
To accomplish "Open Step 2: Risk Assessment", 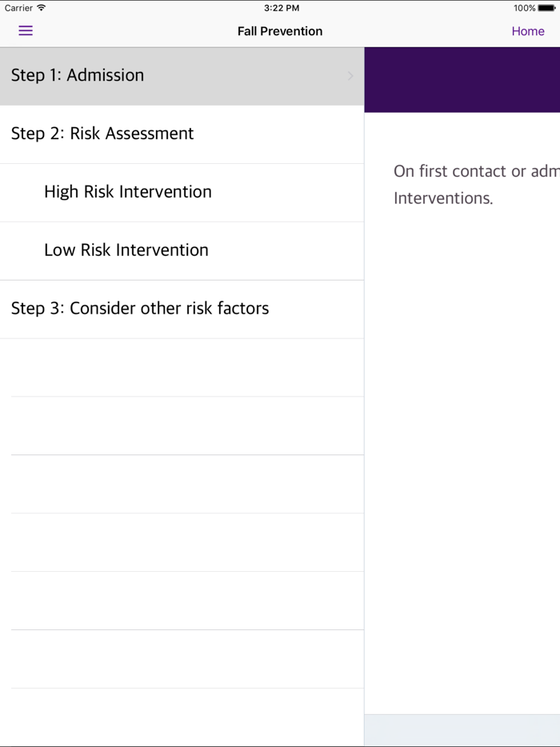I will (x=102, y=134).
